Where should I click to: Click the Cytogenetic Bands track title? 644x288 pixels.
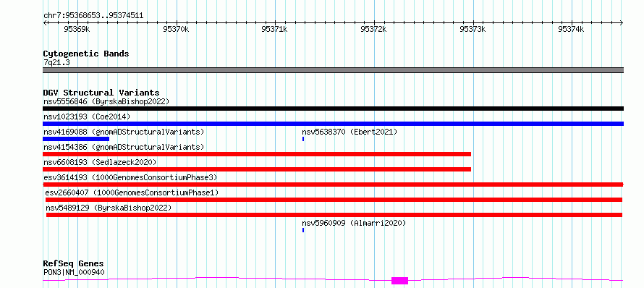point(86,54)
